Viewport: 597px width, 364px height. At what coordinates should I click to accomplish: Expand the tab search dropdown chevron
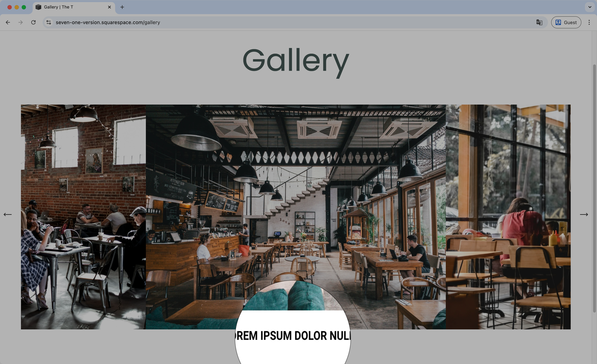click(x=590, y=7)
